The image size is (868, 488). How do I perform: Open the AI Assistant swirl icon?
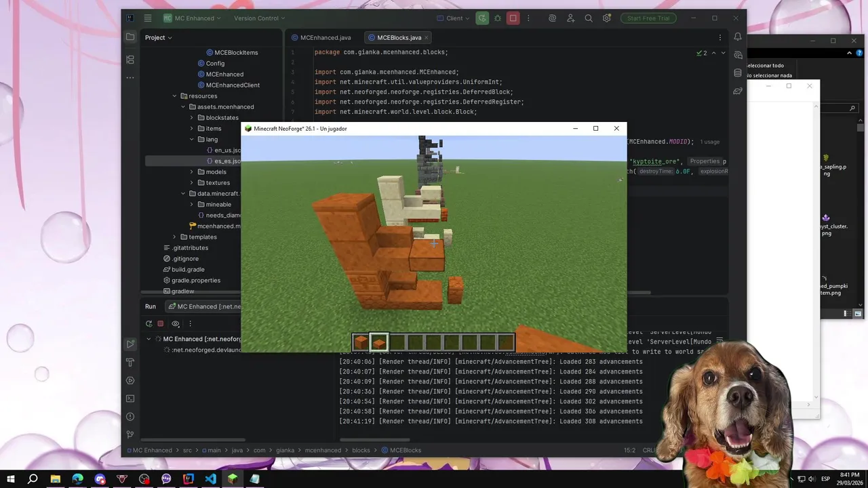click(553, 18)
